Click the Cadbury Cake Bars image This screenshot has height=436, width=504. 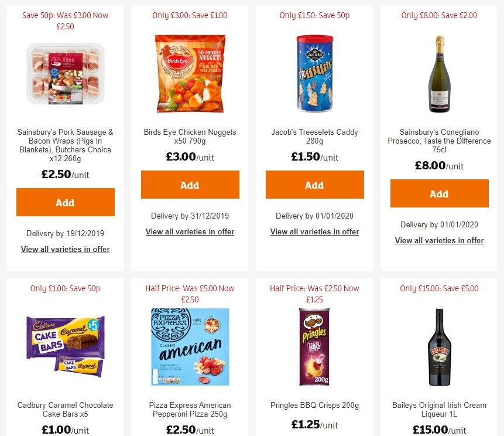tap(65, 346)
